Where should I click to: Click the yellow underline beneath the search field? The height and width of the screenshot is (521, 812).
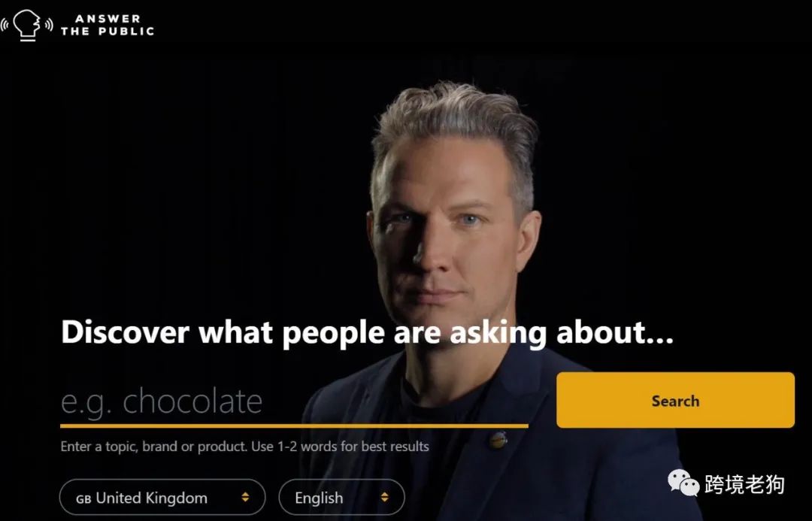(294, 426)
